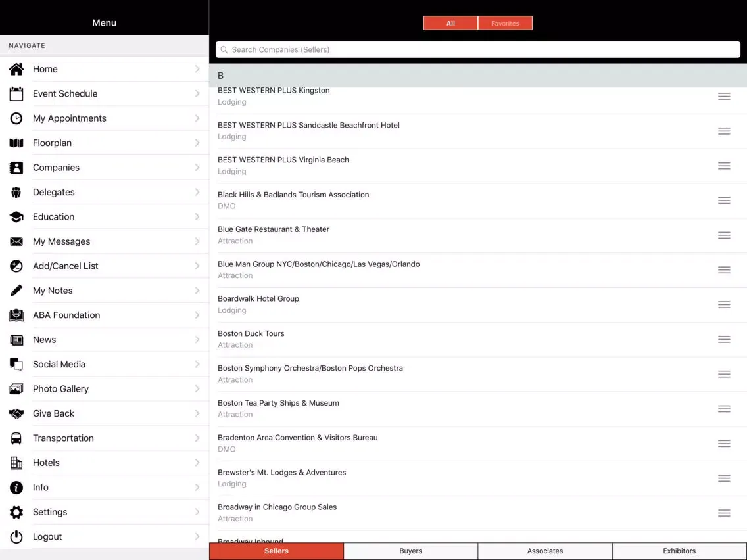Open Brewster's Mt. Lodges & Adventures
The image size is (747, 560).
478,478
